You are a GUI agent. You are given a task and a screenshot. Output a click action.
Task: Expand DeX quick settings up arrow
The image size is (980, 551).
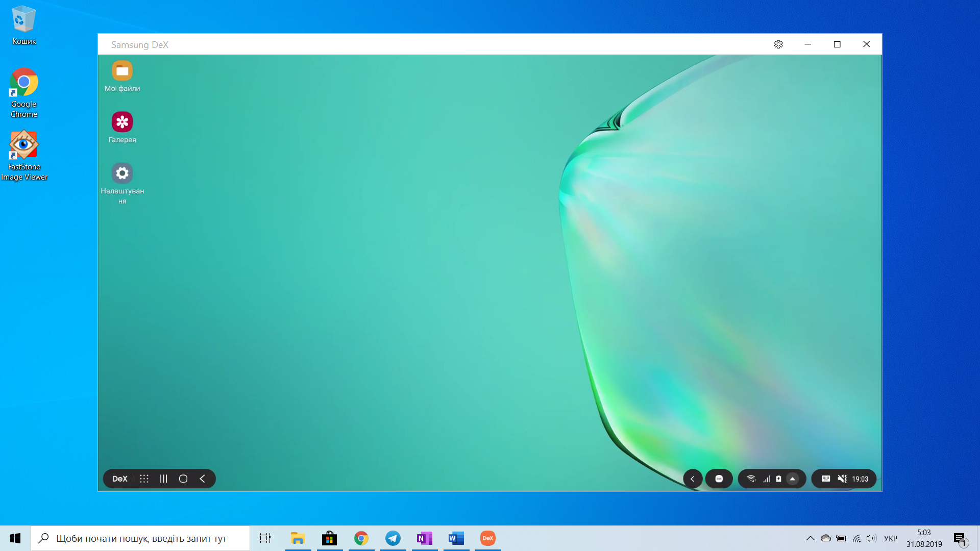[793, 479]
